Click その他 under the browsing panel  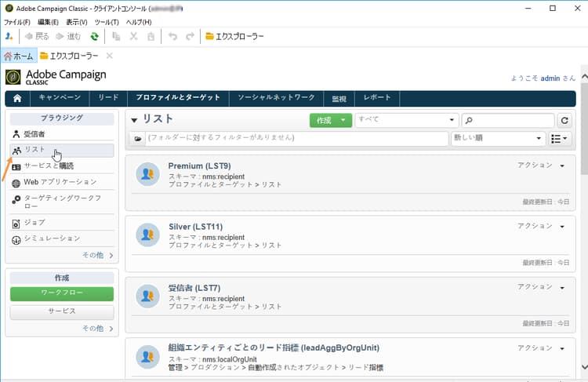coord(97,255)
